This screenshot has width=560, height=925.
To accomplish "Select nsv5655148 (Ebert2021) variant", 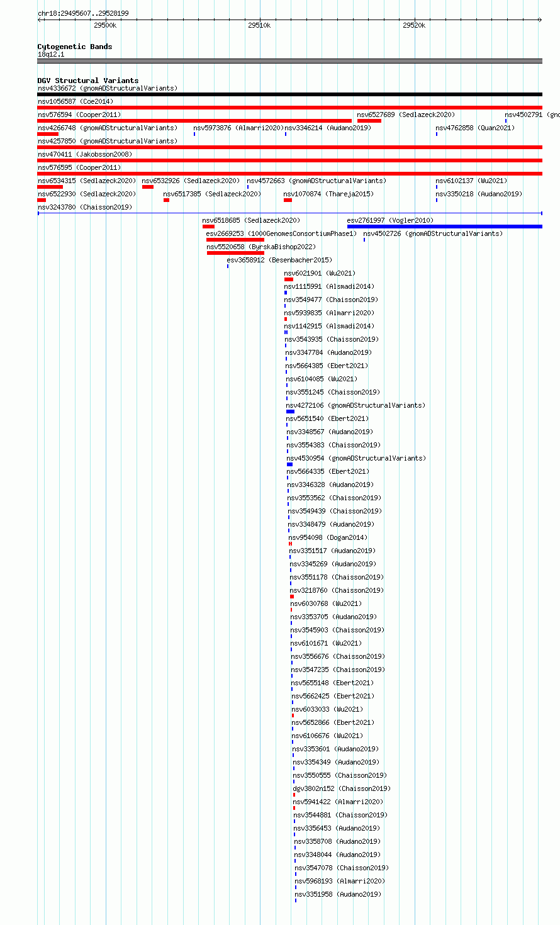I will [x=332, y=683].
